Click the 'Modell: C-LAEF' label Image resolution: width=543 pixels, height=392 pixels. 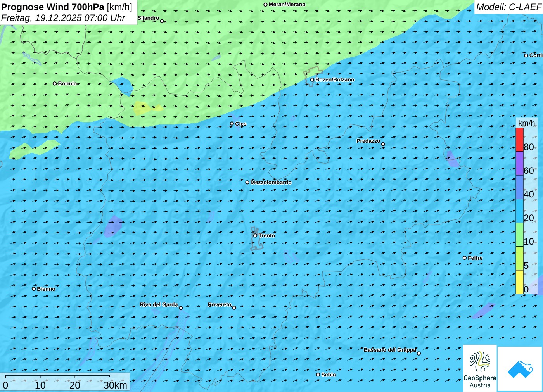(508, 7)
